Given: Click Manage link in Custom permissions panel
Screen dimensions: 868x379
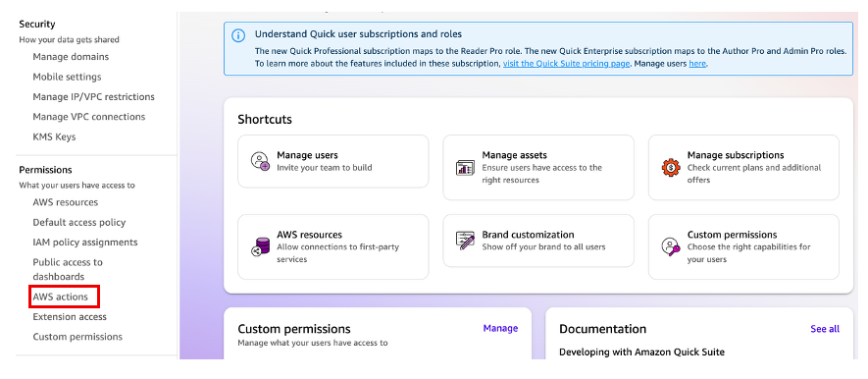Looking at the screenshot, I should [x=500, y=328].
